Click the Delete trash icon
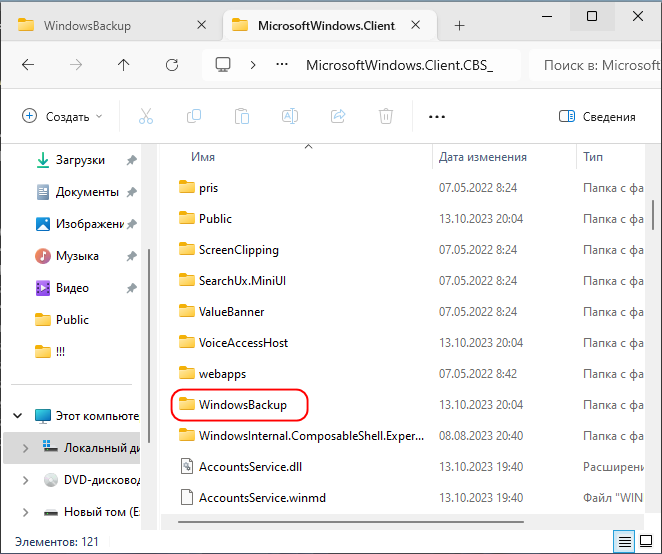The image size is (662, 554). pyautogui.click(x=386, y=116)
